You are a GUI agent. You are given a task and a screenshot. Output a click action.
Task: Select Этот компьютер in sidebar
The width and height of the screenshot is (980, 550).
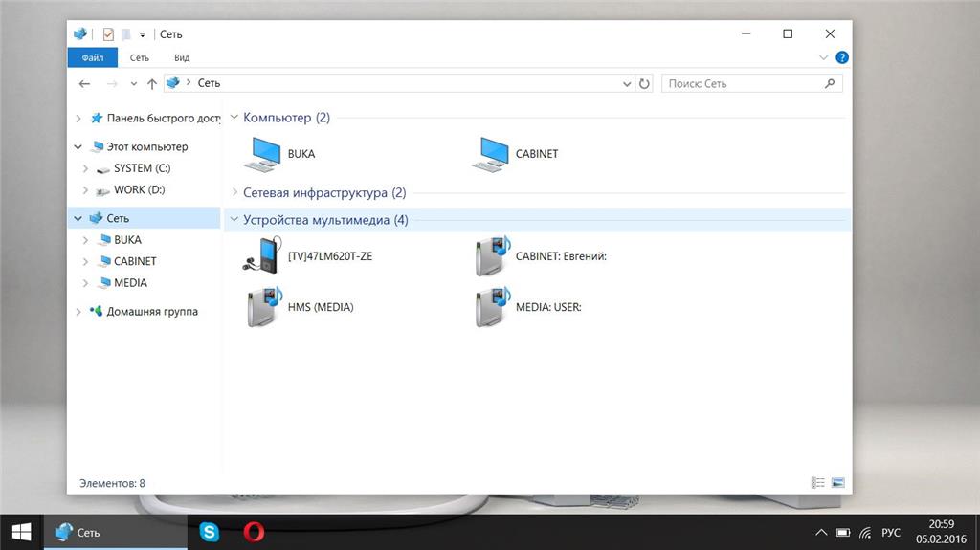point(139,147)
